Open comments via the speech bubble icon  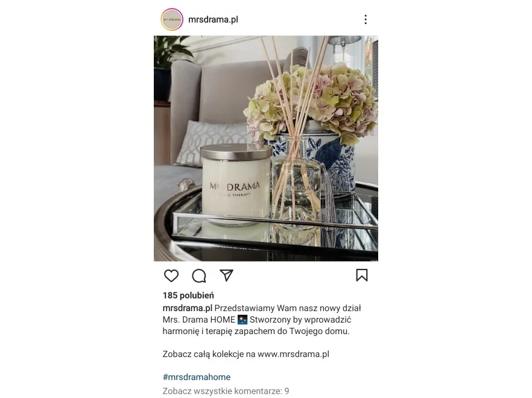pyautogui.click(x=199, y=276)
